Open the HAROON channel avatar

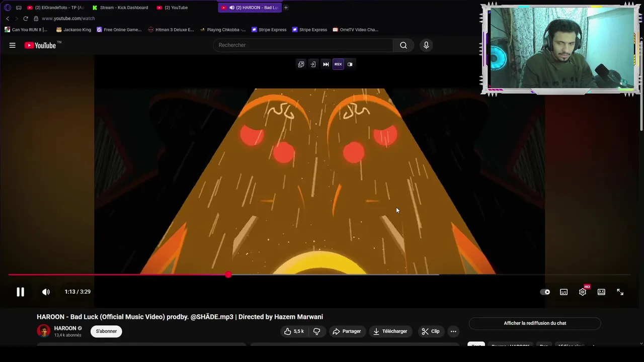[x=44, y=331]
